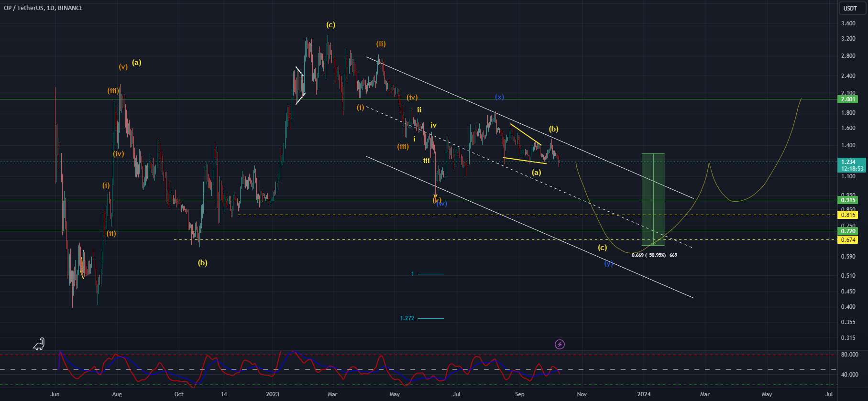Select the 1.272 Fibonacci extension label

point(407,318)
